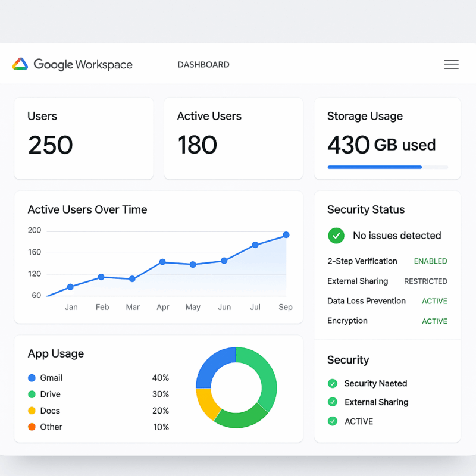Click the green No issues detected checkmark
This screenshot has width=476, height=476.
(x=336, y=236)
